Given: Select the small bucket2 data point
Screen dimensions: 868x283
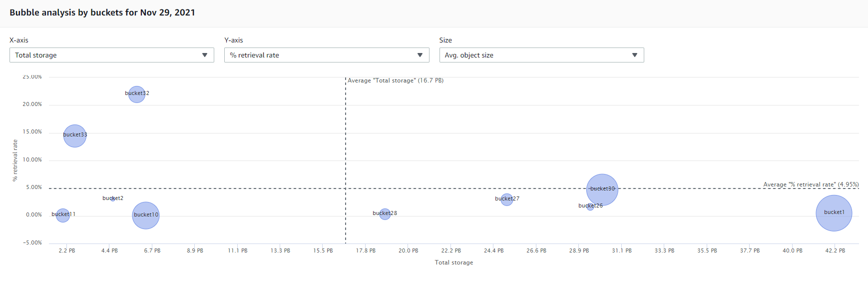Looking at the screenshot, I should (113, 199).
